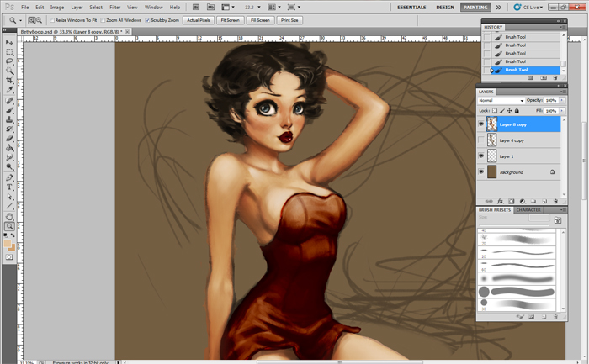Delete current state in History panel
The height and width of the screenshot is (364, 589).
click(555, 77)
